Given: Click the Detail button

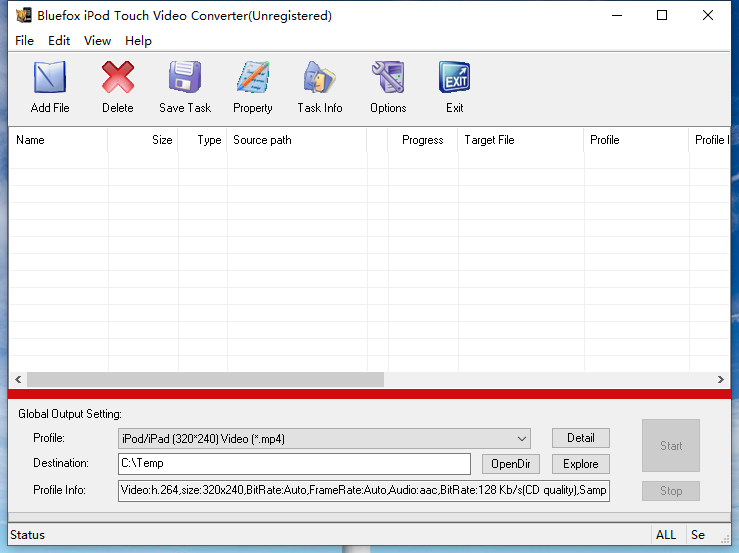Looking at the screenshot, I should [581, 438].
